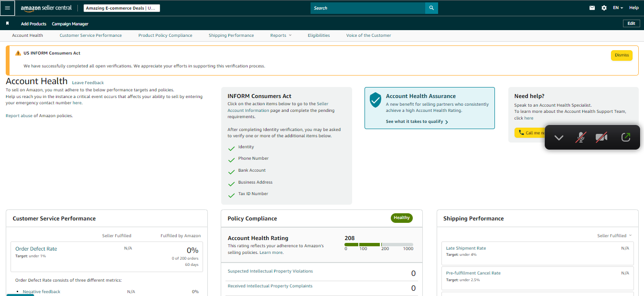Click the Report abuse link

point(19,116)
